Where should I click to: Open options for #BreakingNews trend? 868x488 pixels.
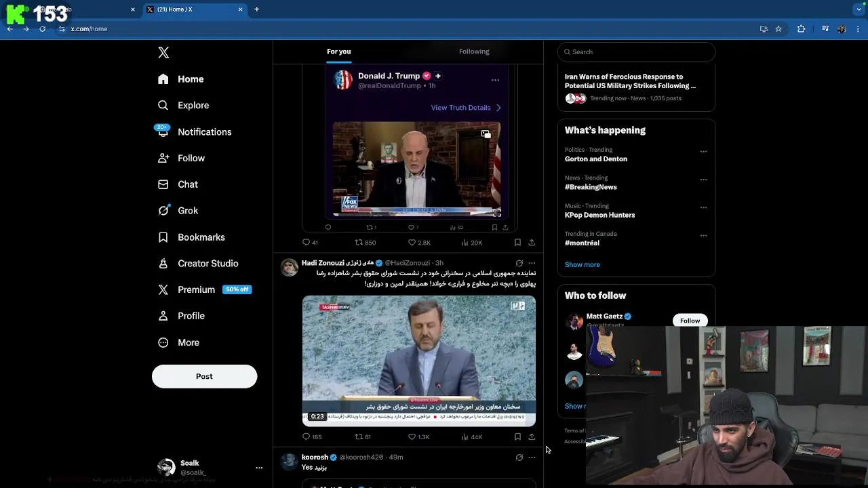[x=703, y=180]
